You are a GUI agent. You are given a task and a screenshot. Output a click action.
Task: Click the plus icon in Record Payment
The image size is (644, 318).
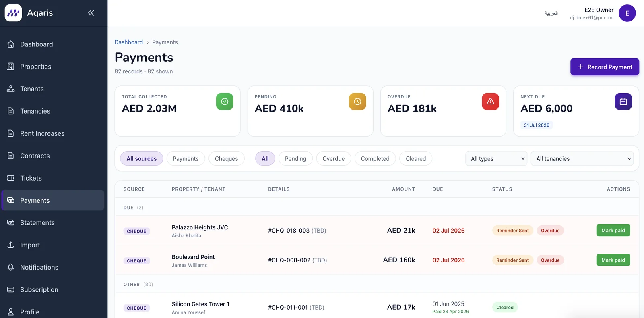[x=581, y=67]
